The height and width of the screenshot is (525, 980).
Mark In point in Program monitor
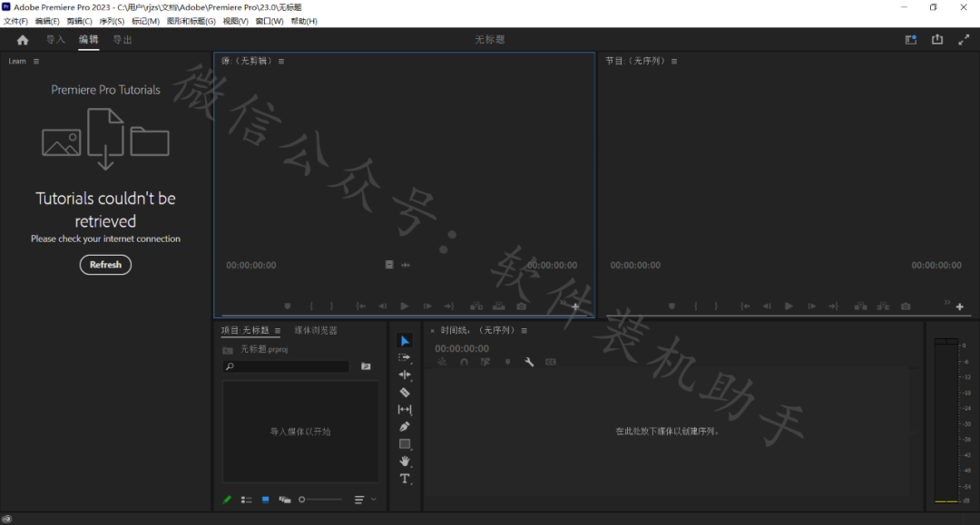click(696, 306)
